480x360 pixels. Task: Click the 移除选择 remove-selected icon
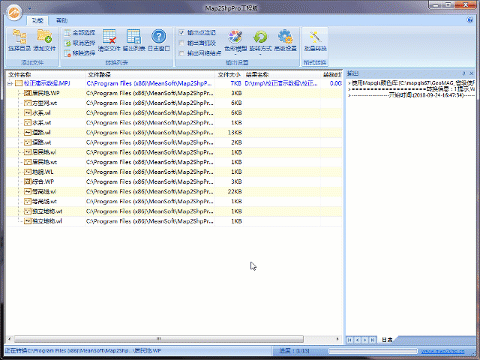68,53
